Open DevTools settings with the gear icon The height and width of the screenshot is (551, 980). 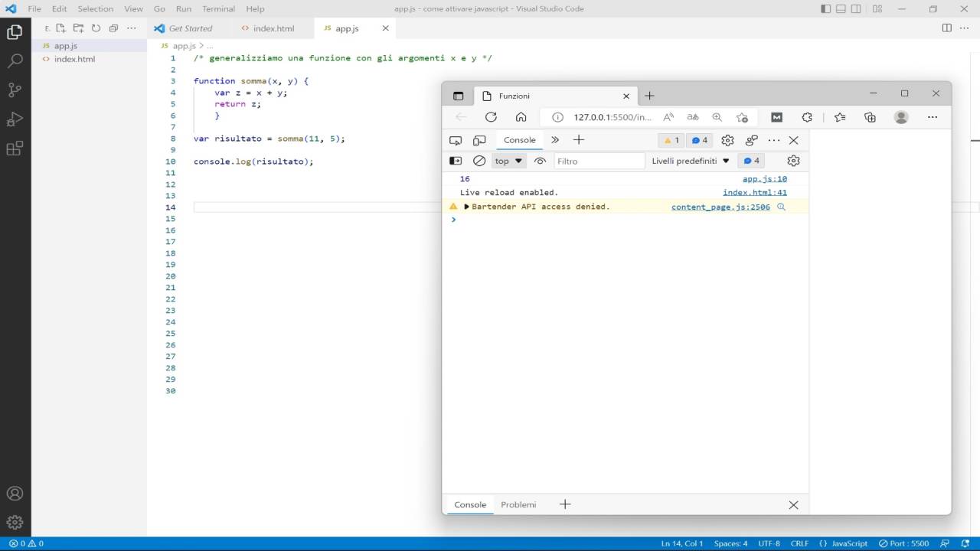tap(727, 140)
